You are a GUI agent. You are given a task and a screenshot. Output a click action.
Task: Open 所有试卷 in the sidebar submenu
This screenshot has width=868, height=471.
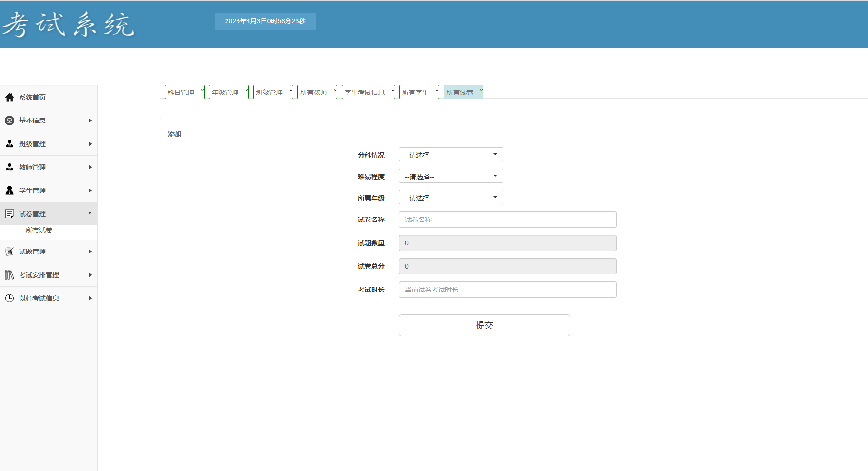coord(39,230)
